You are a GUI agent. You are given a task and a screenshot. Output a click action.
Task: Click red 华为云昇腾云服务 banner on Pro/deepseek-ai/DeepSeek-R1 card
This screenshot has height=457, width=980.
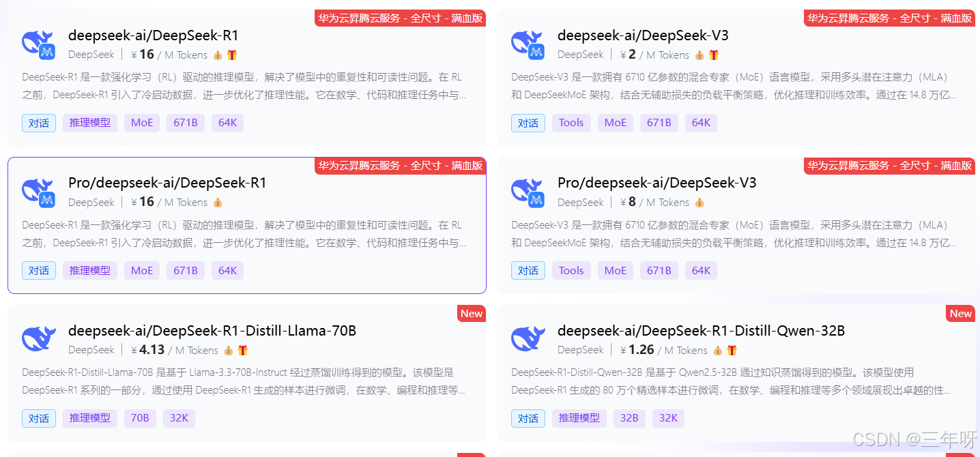401,165
